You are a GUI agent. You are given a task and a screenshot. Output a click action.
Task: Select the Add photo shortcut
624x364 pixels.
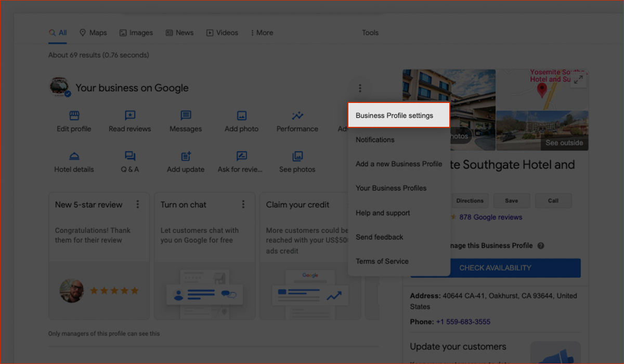coord(241,122)
